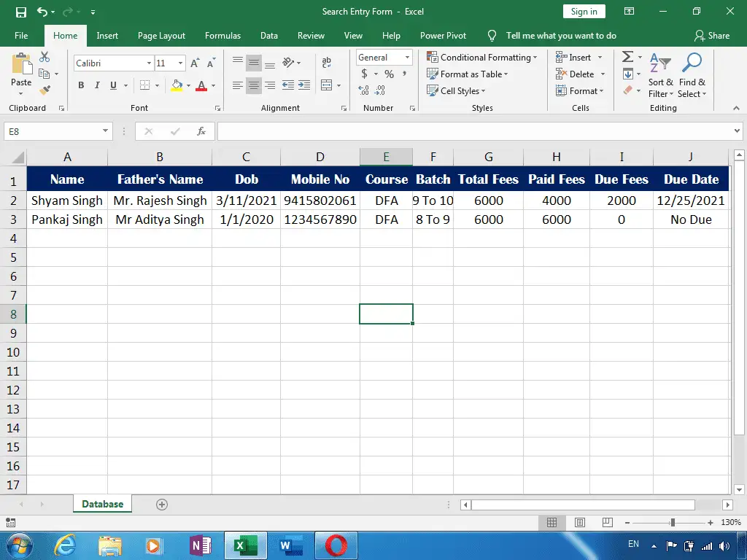This screenshot has height=560, width=747.
Task: Open Sort & Filter menu
Action: (660, 76)
